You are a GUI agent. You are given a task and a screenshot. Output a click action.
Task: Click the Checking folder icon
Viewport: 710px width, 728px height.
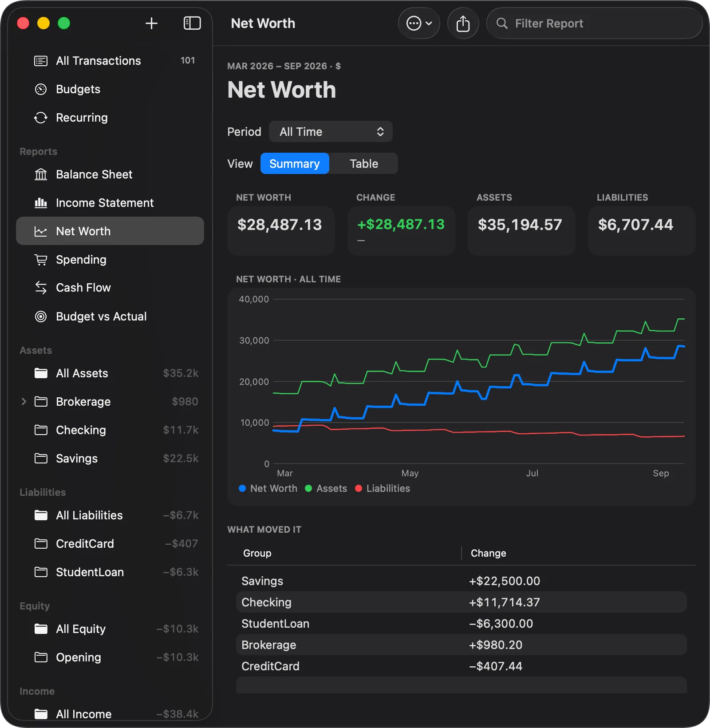point(41,430)
